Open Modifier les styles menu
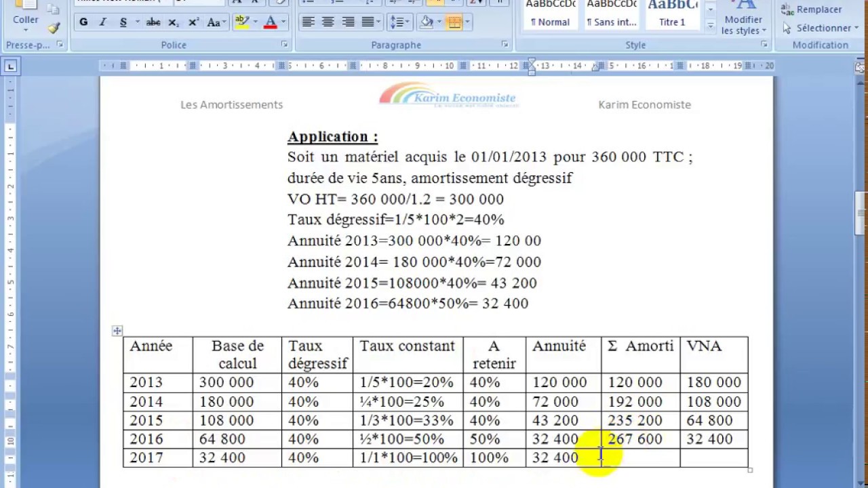This screenshot has height=488, width=868. [x=743, y=19]
